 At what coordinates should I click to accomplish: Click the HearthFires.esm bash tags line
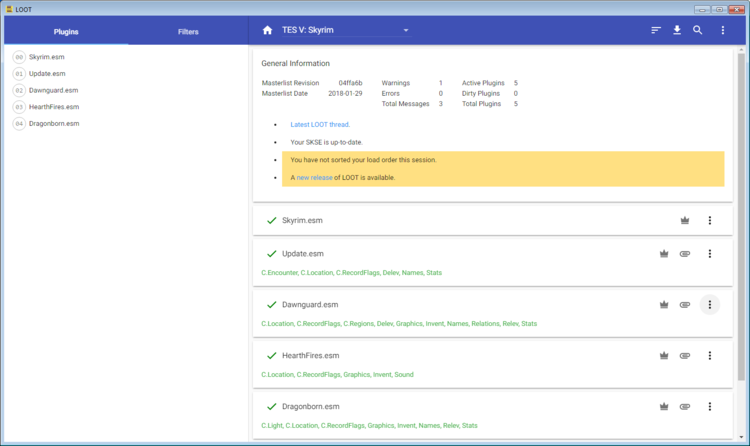tap(337, 375)
